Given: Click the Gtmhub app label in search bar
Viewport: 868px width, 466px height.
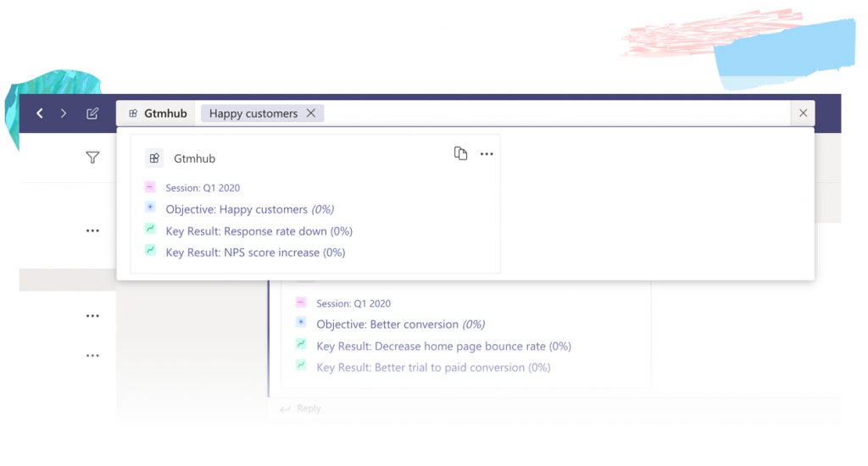Looking at the screenshot, I should pos(158,114).
